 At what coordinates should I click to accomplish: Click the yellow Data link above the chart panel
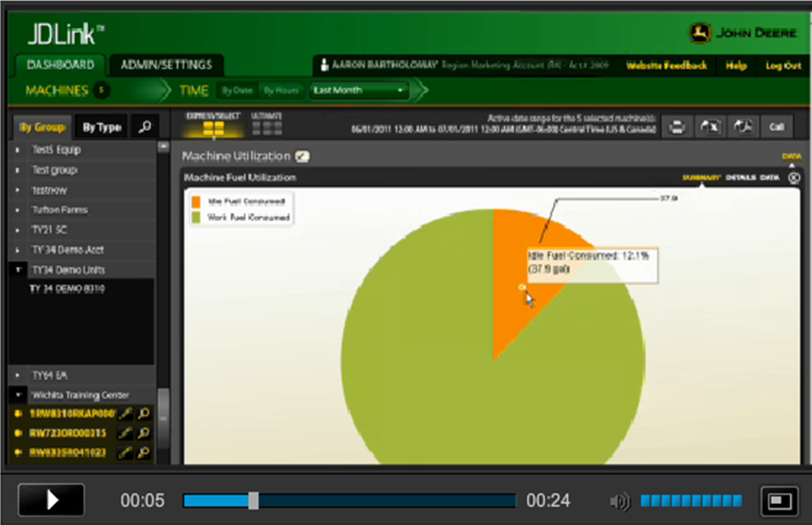(792, 156)
